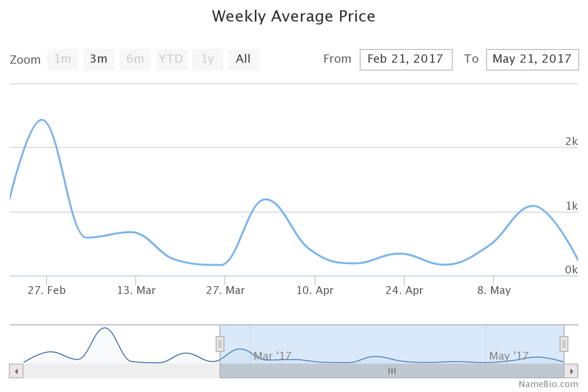Image resolution: width=588 pixels, height=392 pixels.
Task: Select the 3m zoom range button
Action: coord(98,59)
